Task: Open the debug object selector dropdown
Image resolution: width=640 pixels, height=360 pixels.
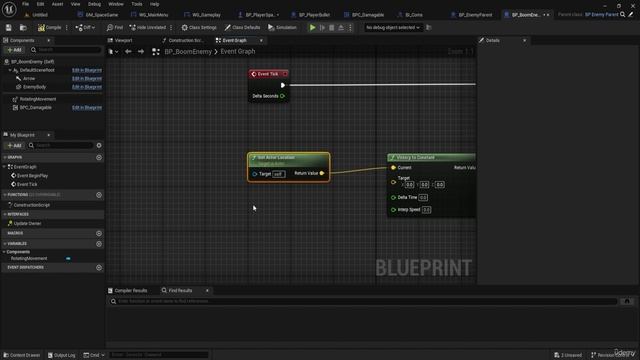Action: 393,27
